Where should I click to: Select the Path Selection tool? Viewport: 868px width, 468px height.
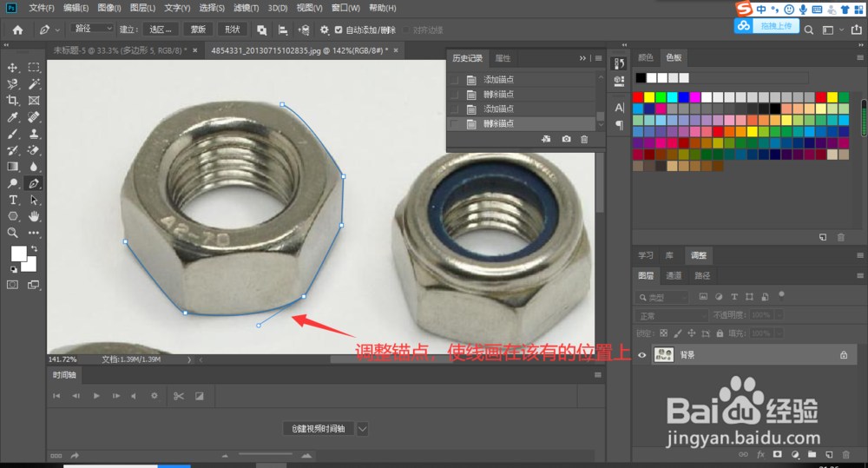(34, 200)
